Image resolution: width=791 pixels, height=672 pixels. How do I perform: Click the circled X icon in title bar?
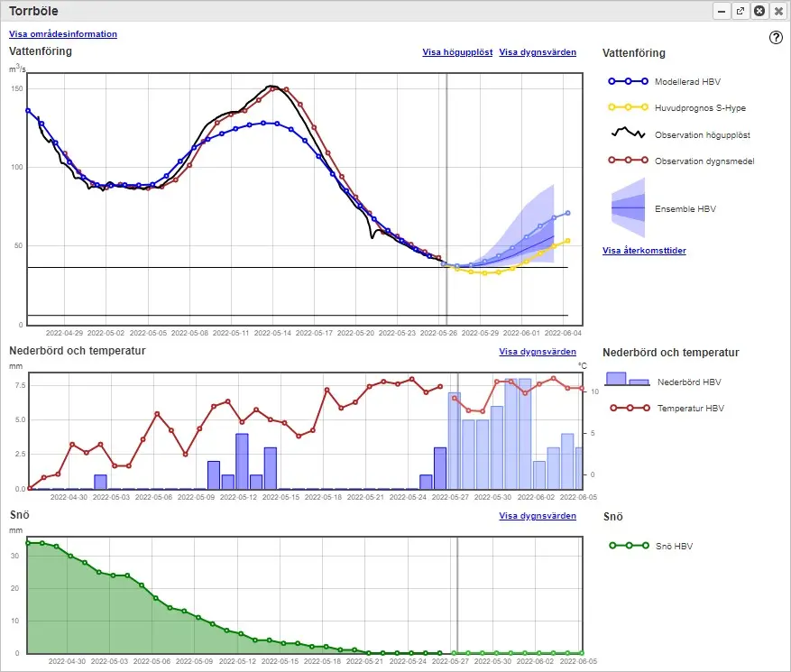pos(759,11)
